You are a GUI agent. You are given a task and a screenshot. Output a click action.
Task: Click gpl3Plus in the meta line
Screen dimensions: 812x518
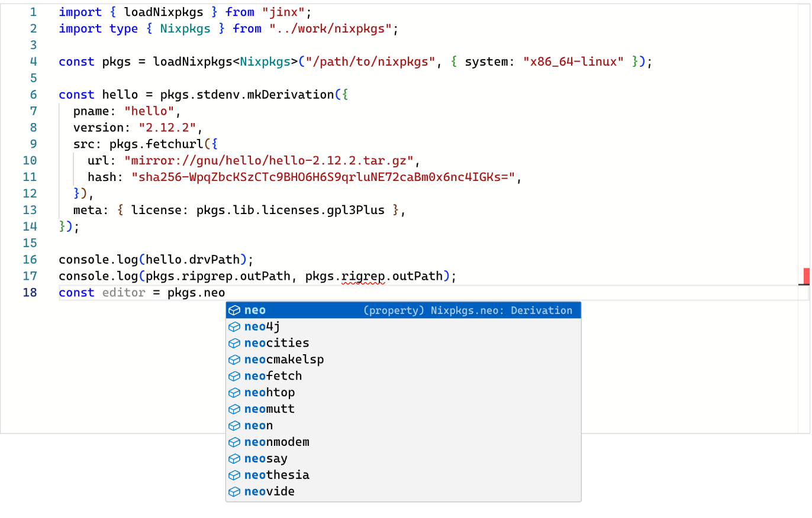pyautogui.click(x=356, y=211)
